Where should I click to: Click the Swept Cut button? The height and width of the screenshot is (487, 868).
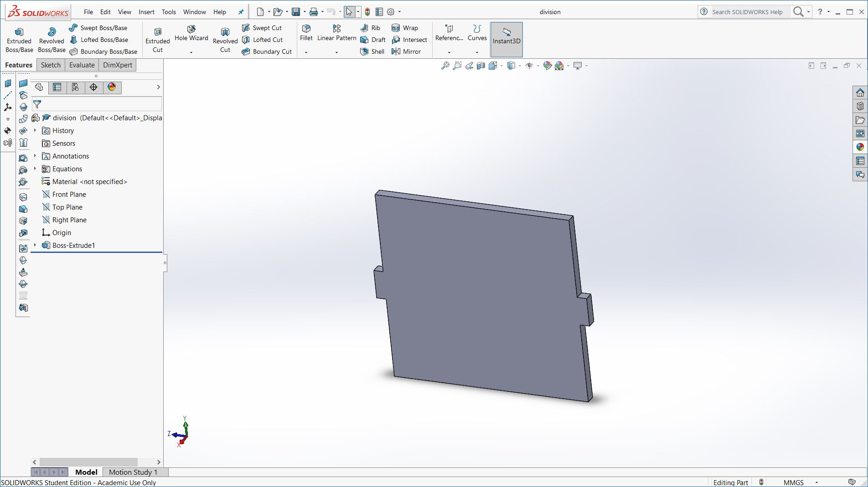click(262, 28)
